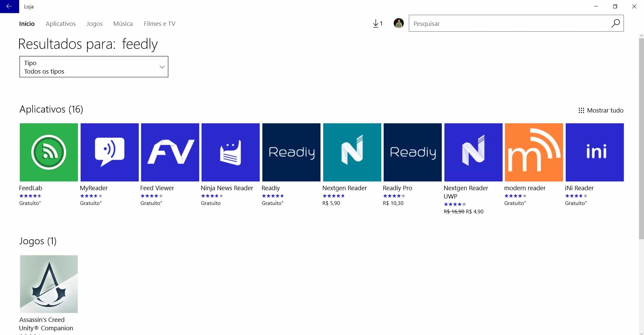
Task: Switch to the Aplicativos tab
Action: (60, 24)
